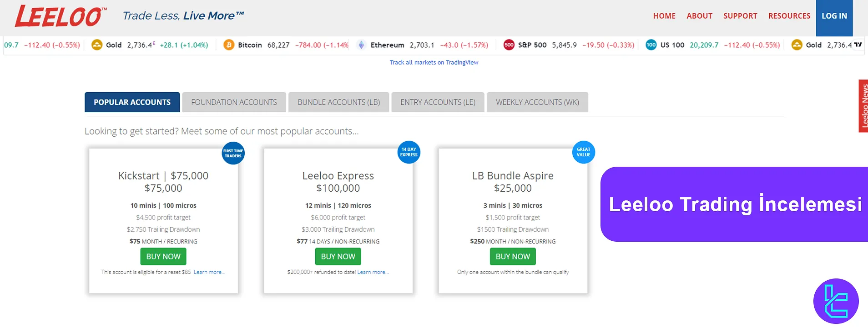Go to the Support page

click(740, 16)
